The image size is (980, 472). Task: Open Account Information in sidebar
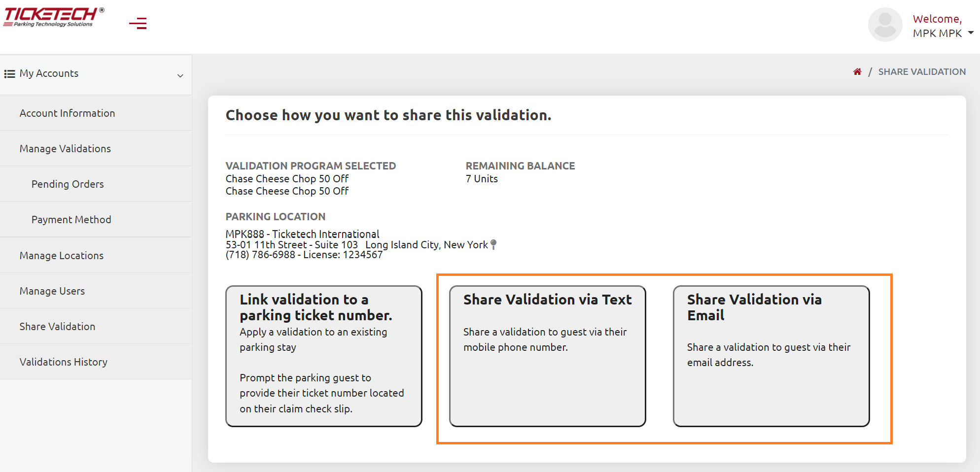coord(96,113)
